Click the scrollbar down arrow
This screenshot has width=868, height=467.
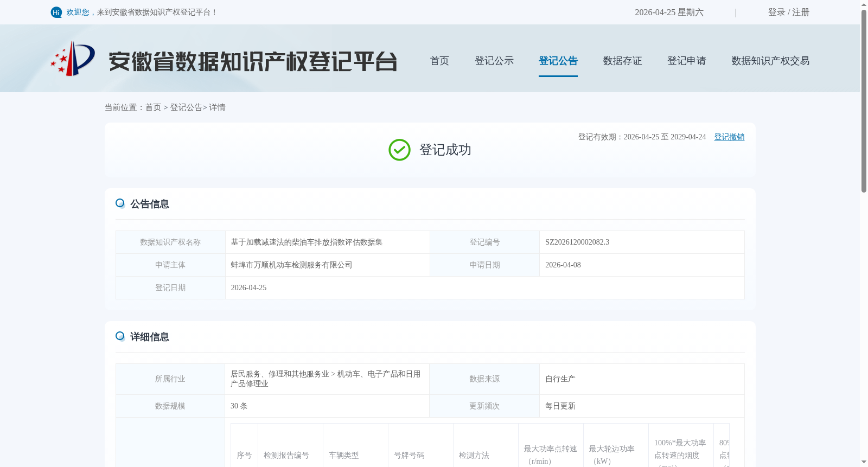click(864, 462)
